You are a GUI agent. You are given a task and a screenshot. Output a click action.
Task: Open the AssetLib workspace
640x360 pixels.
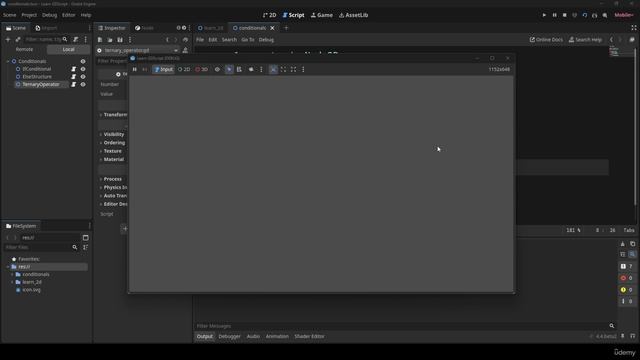(353, 15)
